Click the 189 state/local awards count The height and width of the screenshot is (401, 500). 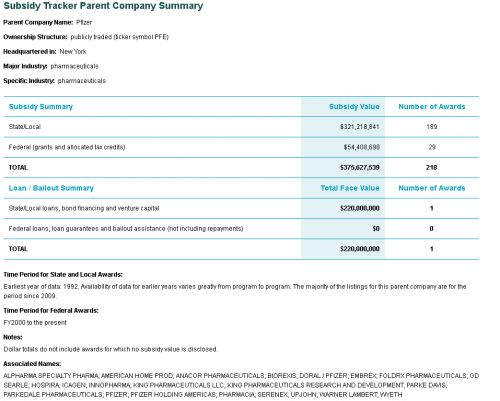(432, 127)
